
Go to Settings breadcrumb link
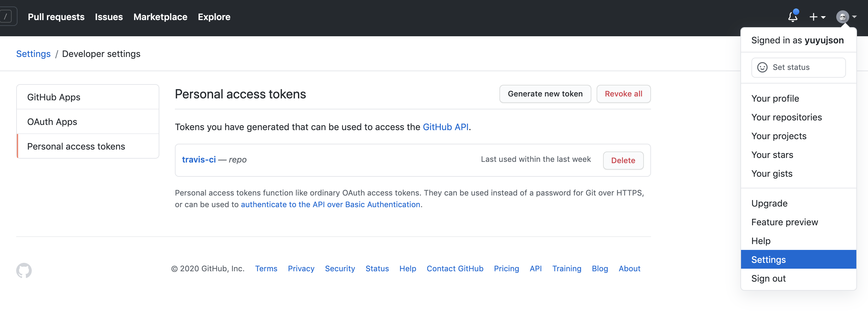pos(33,54)
